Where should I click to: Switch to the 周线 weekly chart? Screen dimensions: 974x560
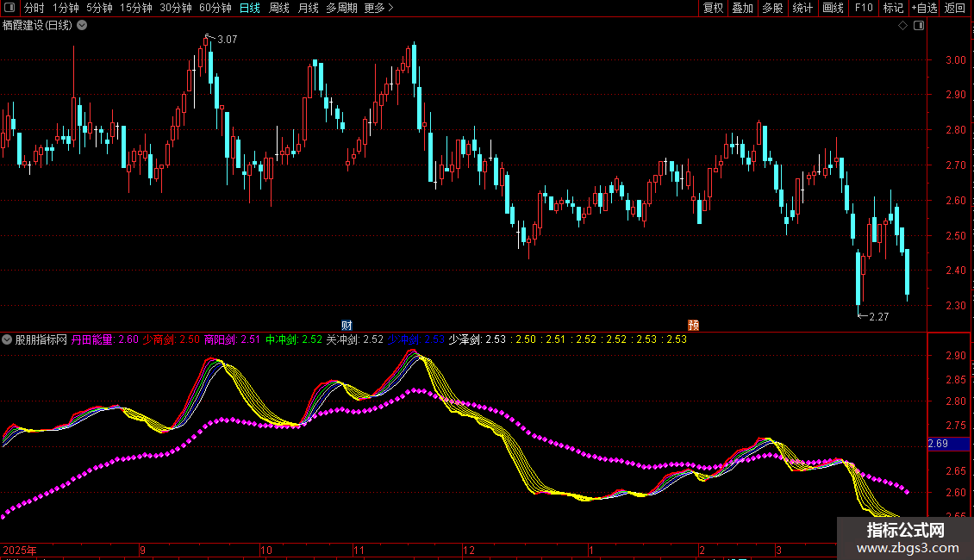pyautogui.click(x=279, y=9)
